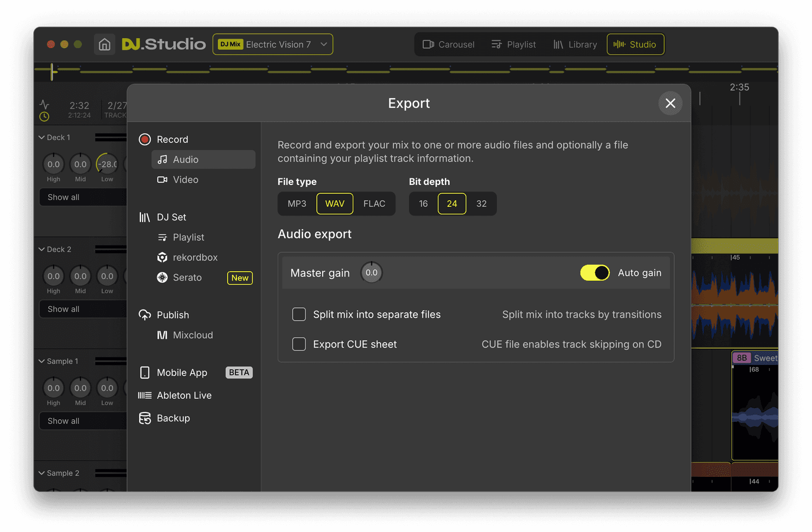Select FLAC file type
The width and height of the screenshot is (812, 532).
coord(375,204)
